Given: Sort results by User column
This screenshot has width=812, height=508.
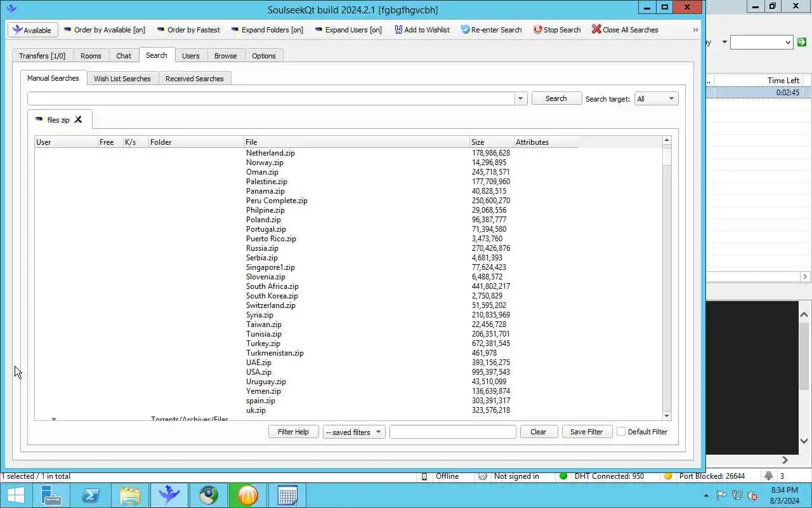Looking at the screenshot, I should point(66,142).
